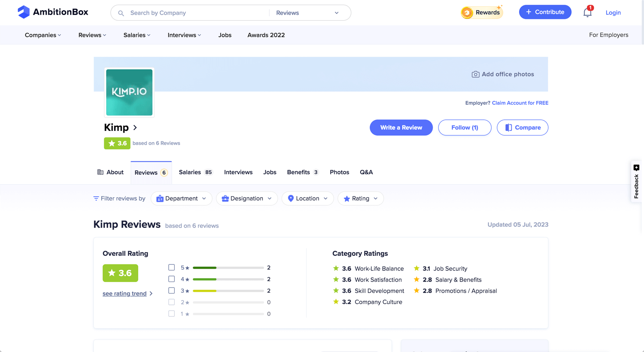Click Claim Account for FREE link
Screen dimensions: 644x352
point(520,103)
